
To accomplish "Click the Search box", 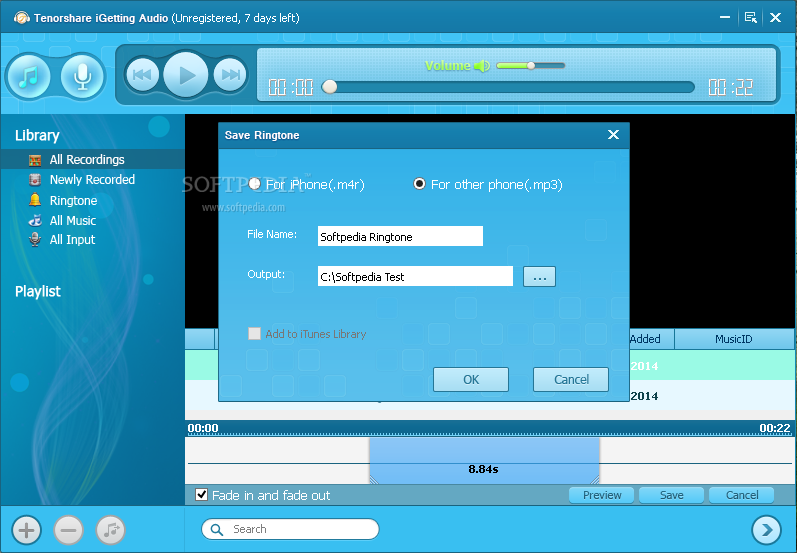I will pos(290,529).
